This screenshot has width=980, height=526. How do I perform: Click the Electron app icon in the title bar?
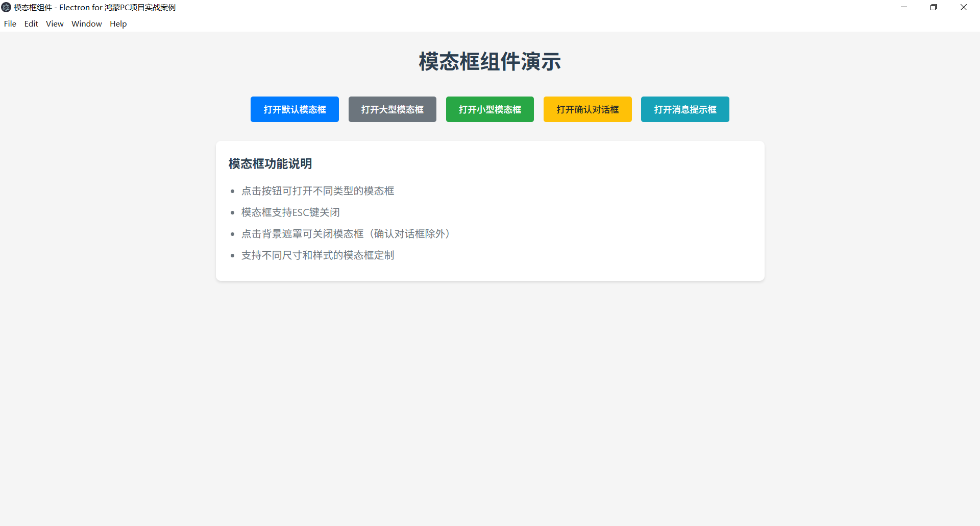click(x=6, y=7)
